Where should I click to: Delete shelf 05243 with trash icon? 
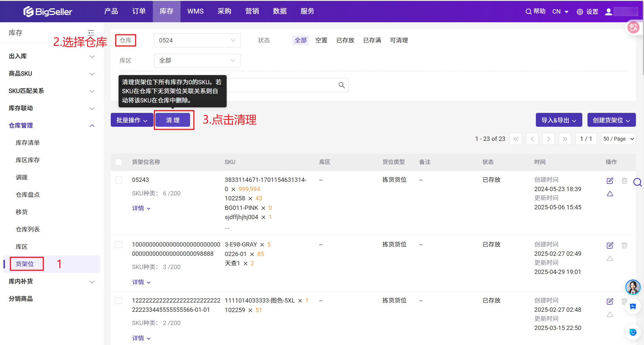click(x=624, y=181)
